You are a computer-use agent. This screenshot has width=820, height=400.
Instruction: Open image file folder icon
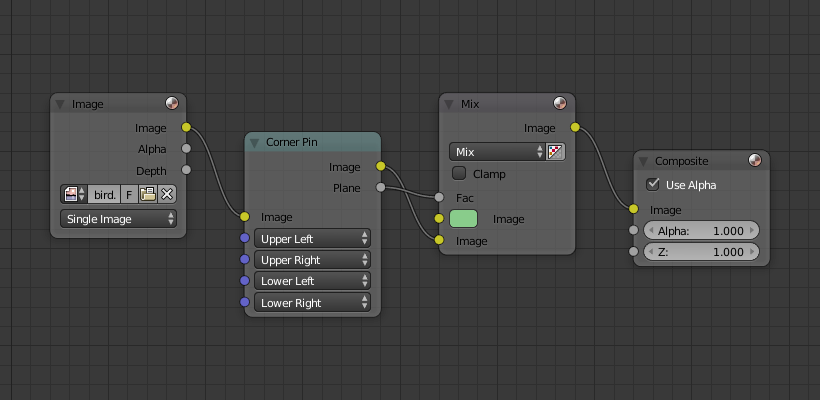point(148,195)
